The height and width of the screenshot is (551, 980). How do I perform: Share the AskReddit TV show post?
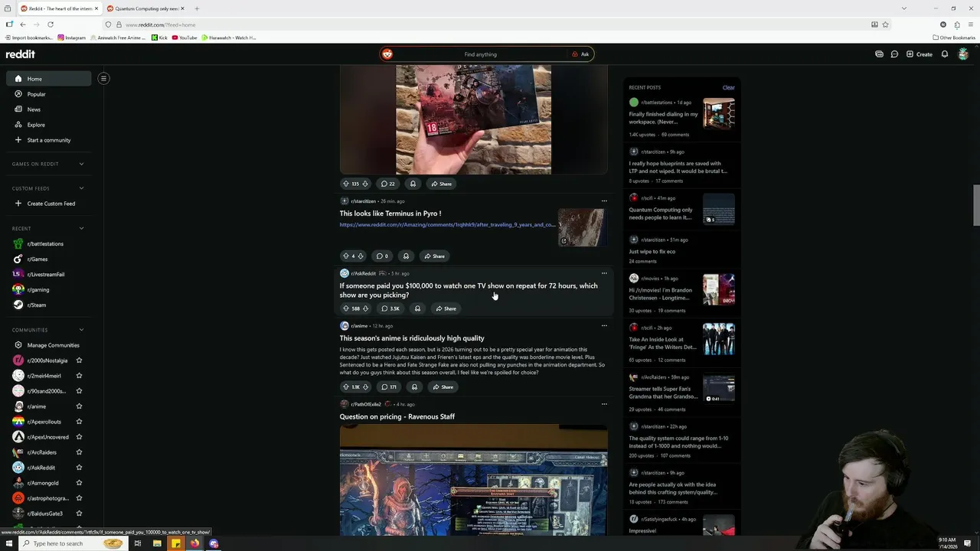pyautogui.click(x=445, y=308)
